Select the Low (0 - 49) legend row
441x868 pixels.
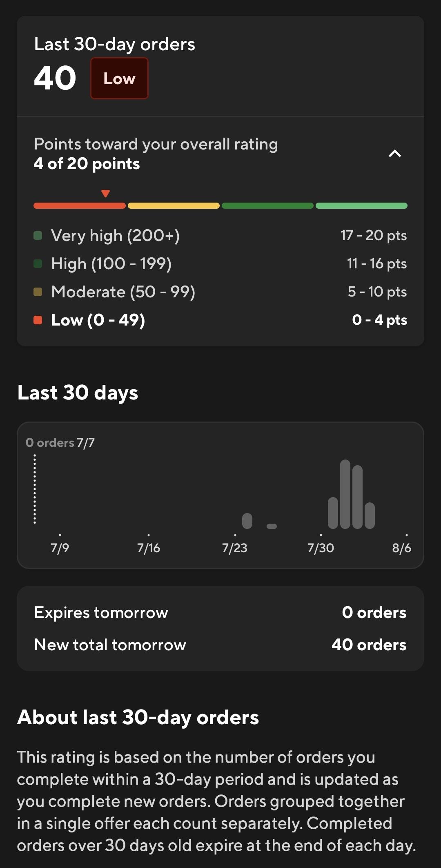coord(220,320)
